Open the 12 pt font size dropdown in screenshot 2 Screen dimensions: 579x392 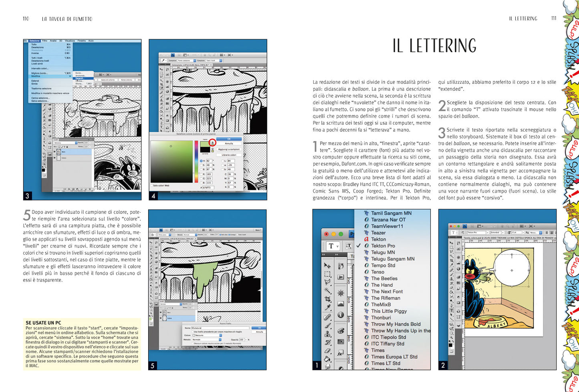(518, 233)
